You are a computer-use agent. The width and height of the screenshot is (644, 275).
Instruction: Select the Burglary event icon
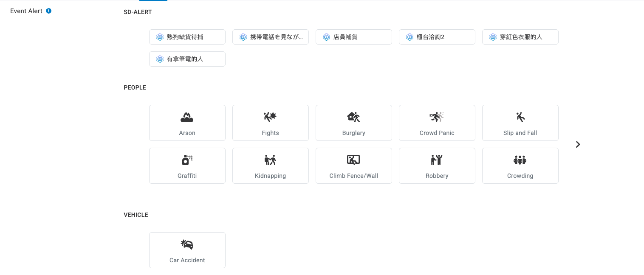pyautogui.click(x=353, y=118)
